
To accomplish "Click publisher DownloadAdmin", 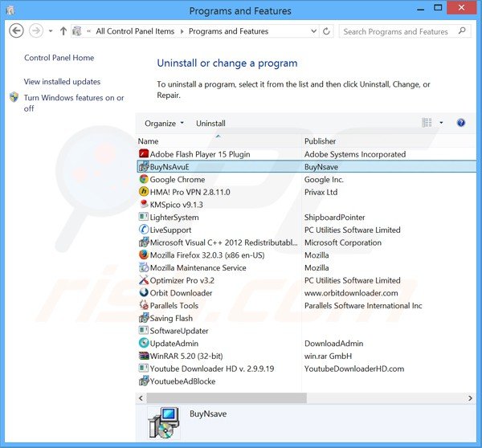I will [x=333, y=343].
